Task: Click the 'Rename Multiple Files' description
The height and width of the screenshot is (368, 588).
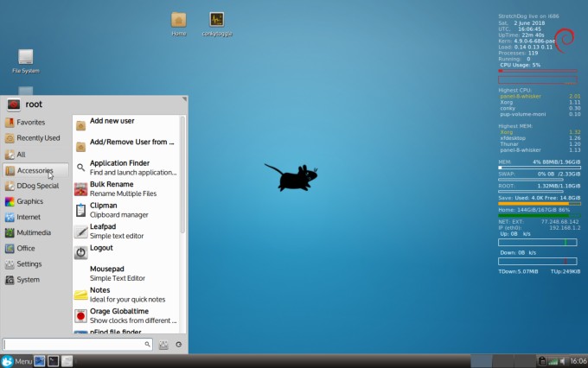Action: coord(123,194)
